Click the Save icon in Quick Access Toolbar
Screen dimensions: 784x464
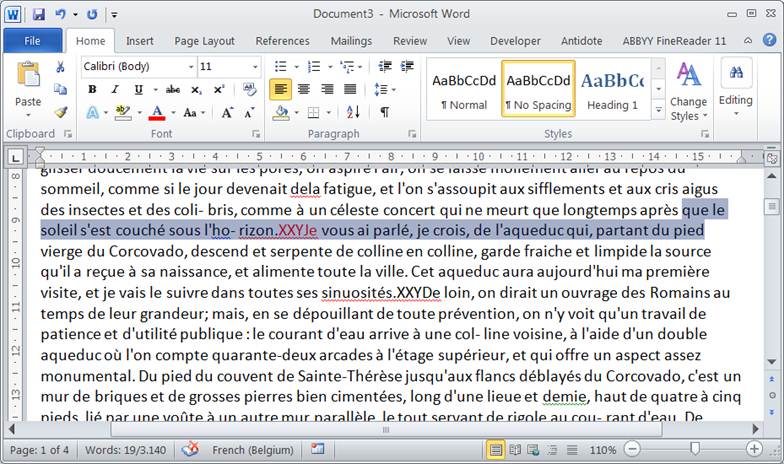pyautogui.click(x=38, y=14)
